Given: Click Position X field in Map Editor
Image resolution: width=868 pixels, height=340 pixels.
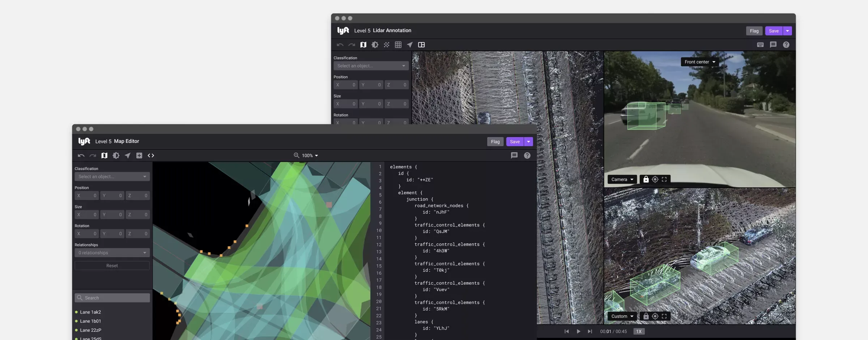Looking at the screenshot, I should coord(87,196).
